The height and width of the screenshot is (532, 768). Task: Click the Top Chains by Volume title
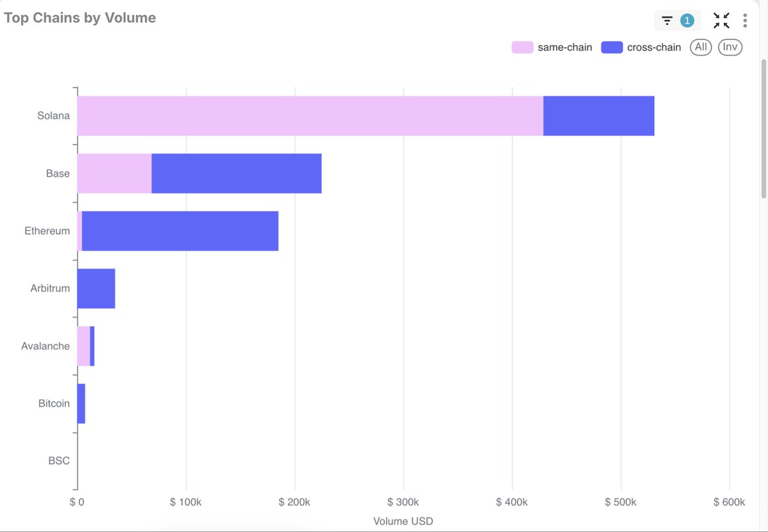tap(79, 17)
